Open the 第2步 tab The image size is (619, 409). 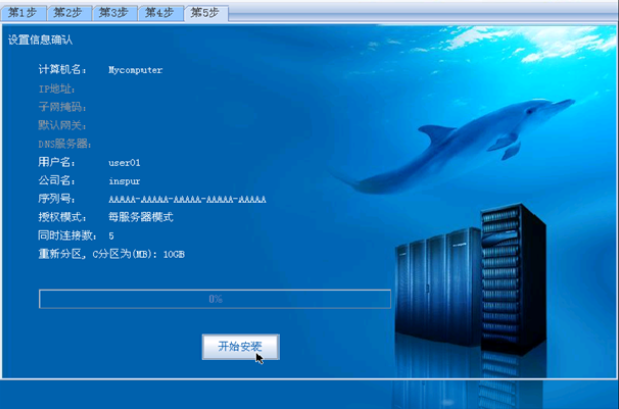click(69, 13)
